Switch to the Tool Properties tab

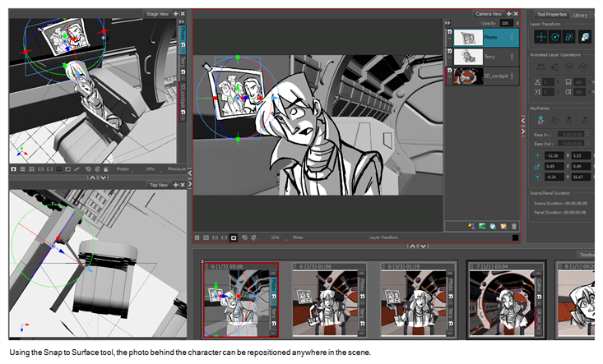pyautogui.click(x=551, y=14)
